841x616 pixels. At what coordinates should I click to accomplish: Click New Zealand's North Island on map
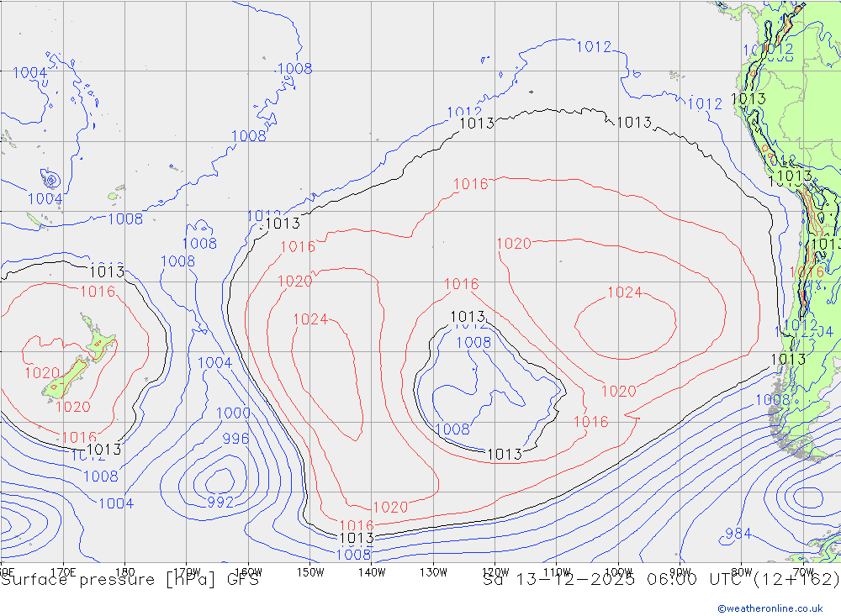coord(98,340)
